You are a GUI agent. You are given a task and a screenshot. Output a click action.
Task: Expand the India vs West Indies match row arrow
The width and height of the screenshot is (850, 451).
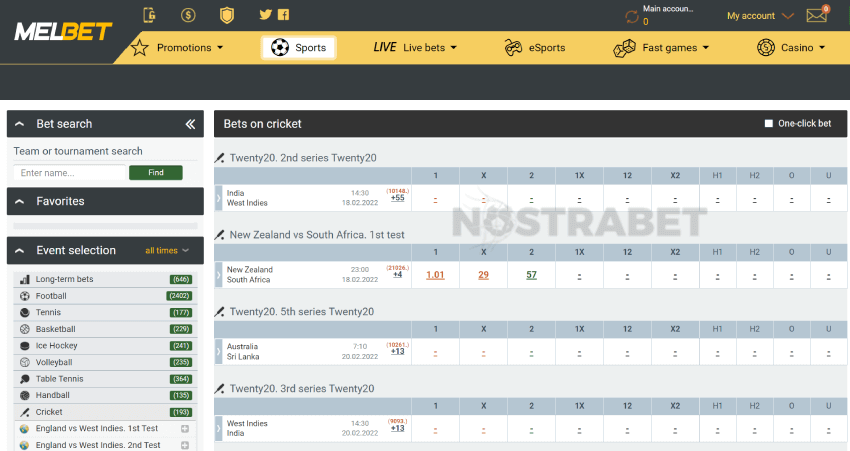(x=218, y=198)
